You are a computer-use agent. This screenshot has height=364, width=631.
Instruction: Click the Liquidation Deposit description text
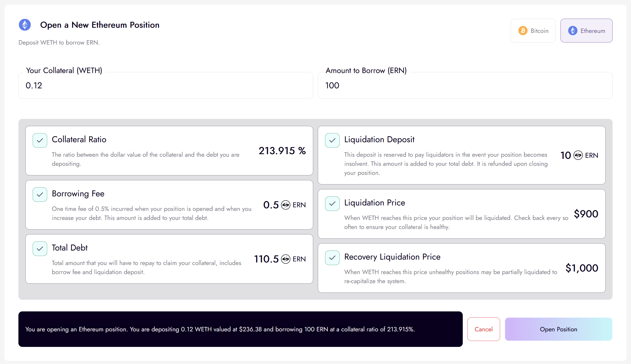446,164
